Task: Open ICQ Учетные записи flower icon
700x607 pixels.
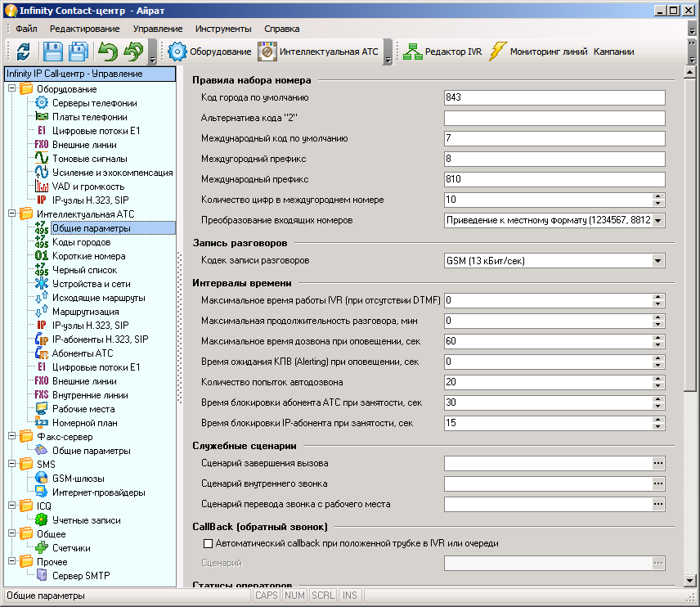Action: (42, 519)
